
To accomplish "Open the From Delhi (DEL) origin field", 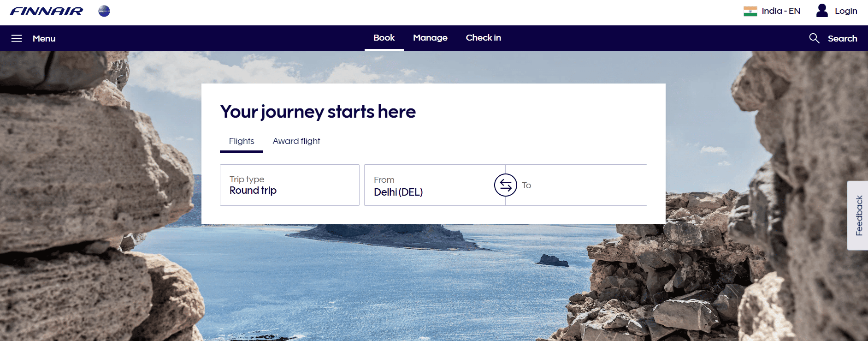I will coord(435,185).
